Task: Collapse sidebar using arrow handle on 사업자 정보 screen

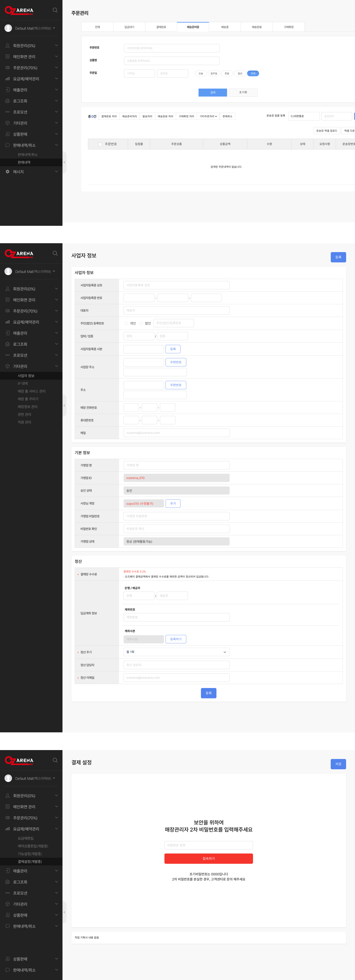Action: click(64, 406)
